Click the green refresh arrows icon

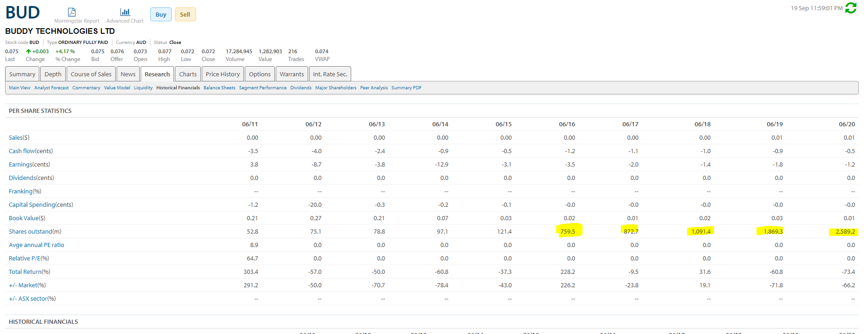[851, 8]
